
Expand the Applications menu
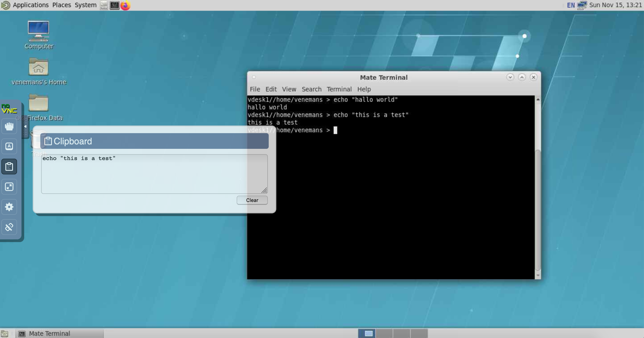30,5
